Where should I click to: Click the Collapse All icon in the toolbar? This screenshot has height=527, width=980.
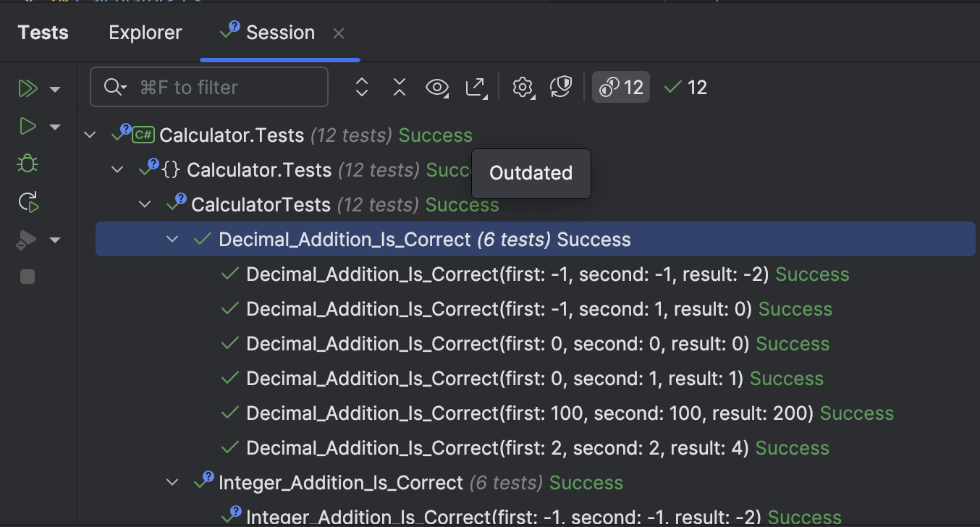(x=399, y=87)
